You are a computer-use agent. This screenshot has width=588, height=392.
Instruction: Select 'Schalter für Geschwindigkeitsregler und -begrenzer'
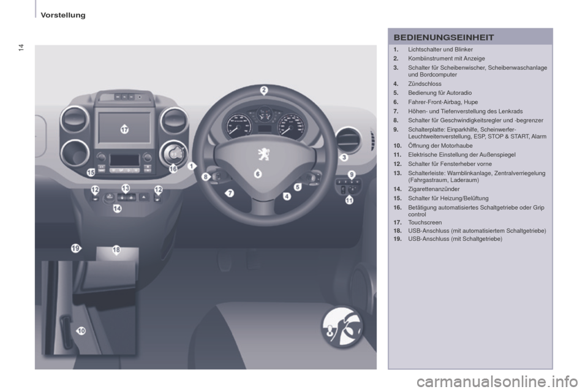pos(475,121)
